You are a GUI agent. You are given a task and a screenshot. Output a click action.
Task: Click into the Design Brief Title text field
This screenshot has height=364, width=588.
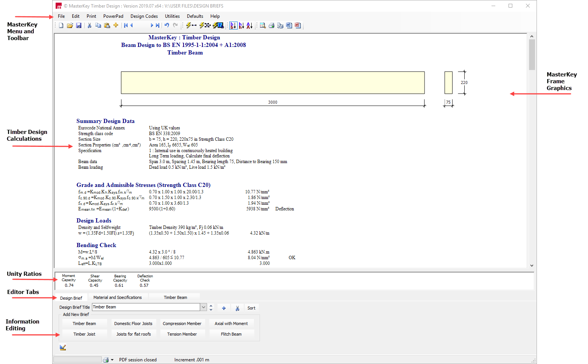click(x=146, y=307)
